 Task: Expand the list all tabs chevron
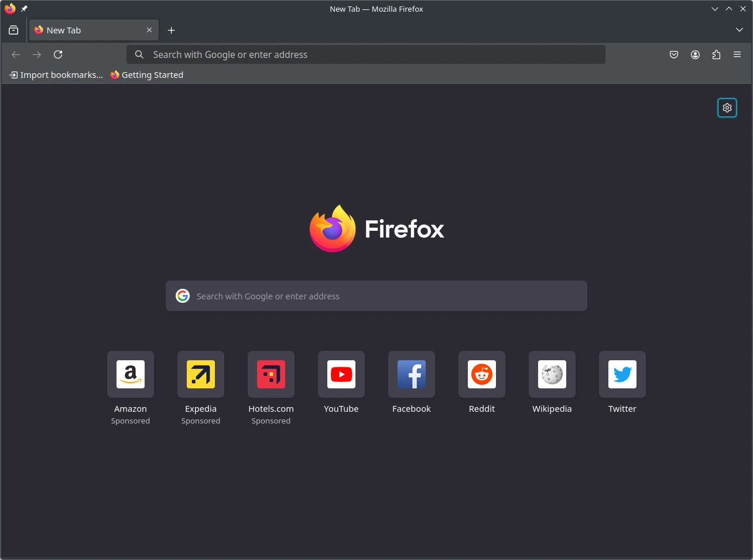tap(740, 30)
